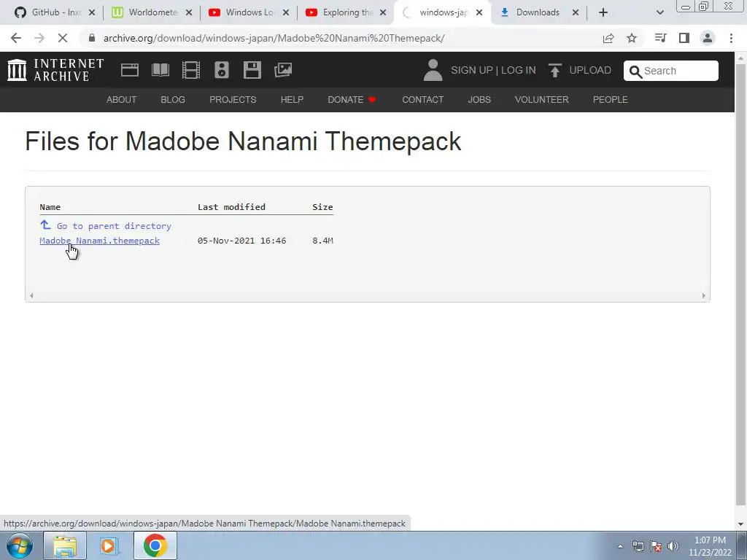Image resolution: width=747 pixels, height=560 pixels.
Task: Expand the tab search dropdown arrow
Action: pos(659,12)
